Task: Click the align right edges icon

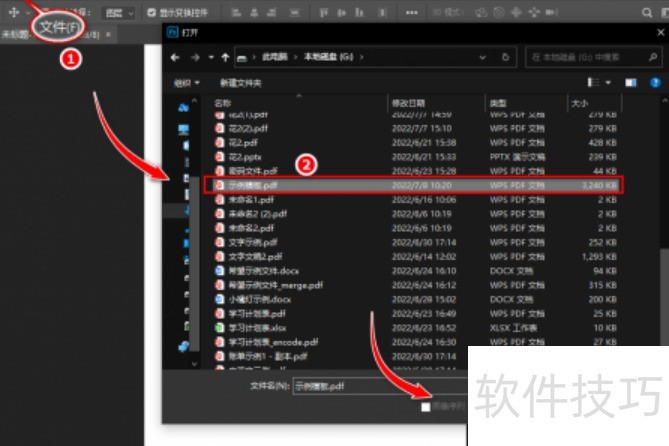Action: coord(272,13)
